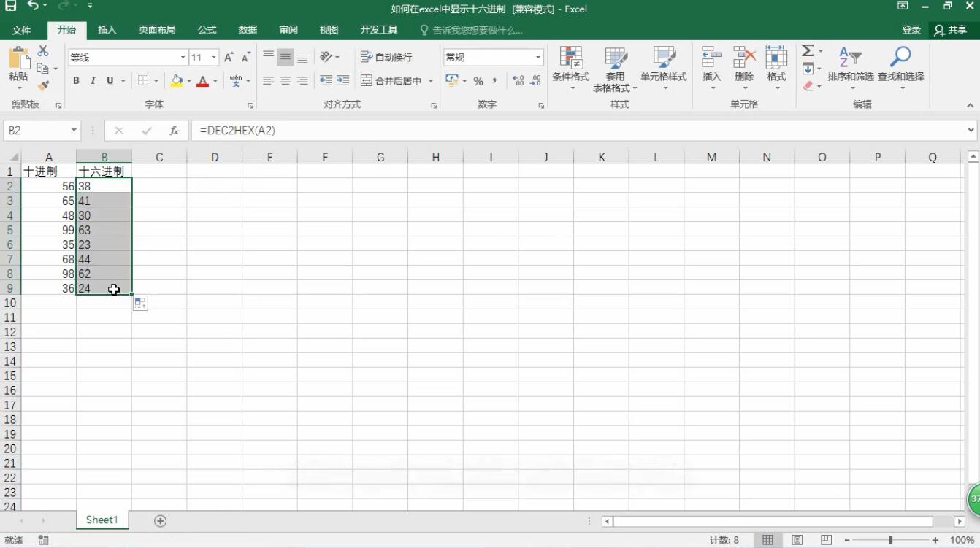
Task: Center text horizontally
Action: point(286,81)
